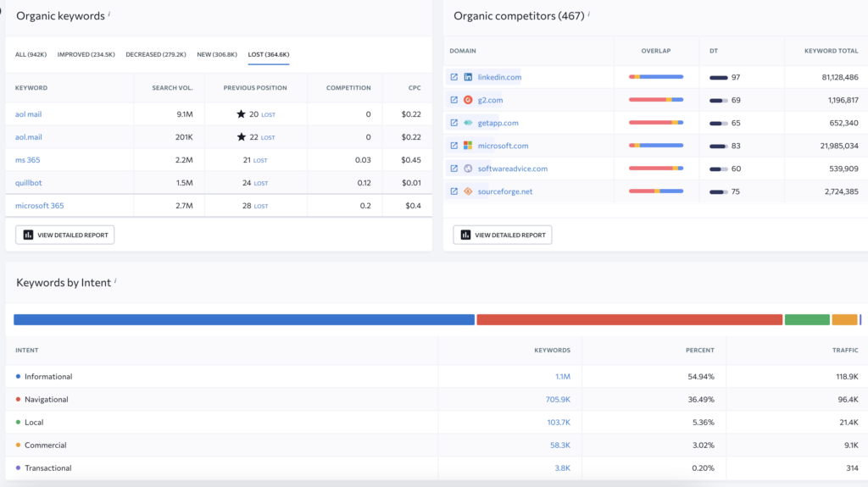Click info icon beside Organic competitors title
Screen dimensions: 868x487
point(588,14)
